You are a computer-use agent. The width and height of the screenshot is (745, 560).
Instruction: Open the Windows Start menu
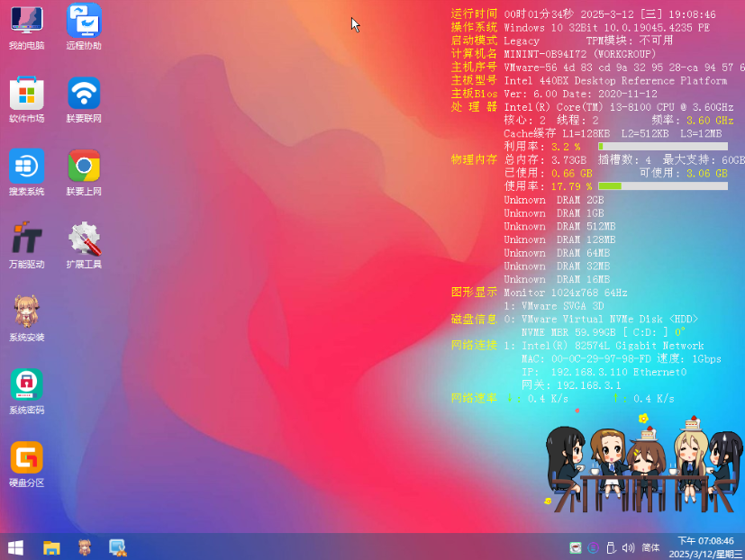click(x=15, y=547)
